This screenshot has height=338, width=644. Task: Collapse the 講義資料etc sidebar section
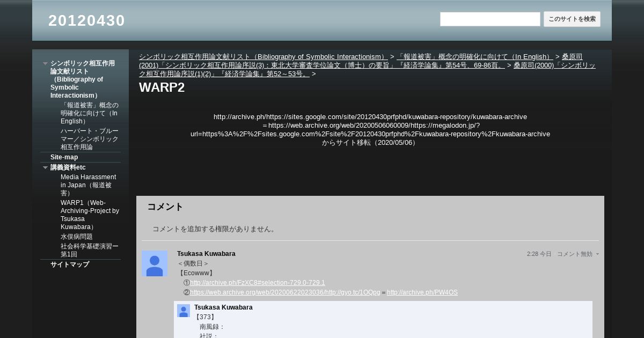coord(46,167)
